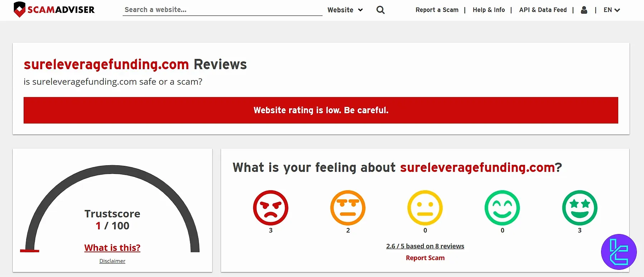644x277 pixels.
Task: Click the purple floating logo button
Action: (x=619, y=252)
